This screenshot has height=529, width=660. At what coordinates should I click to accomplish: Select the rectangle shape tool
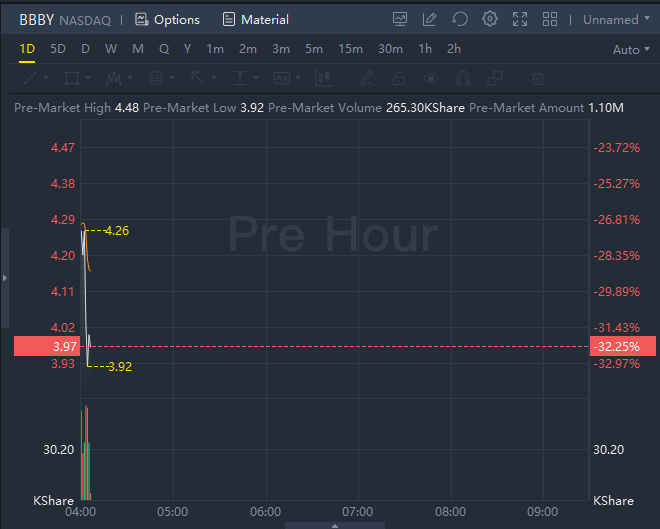click(x=72, y=78)
